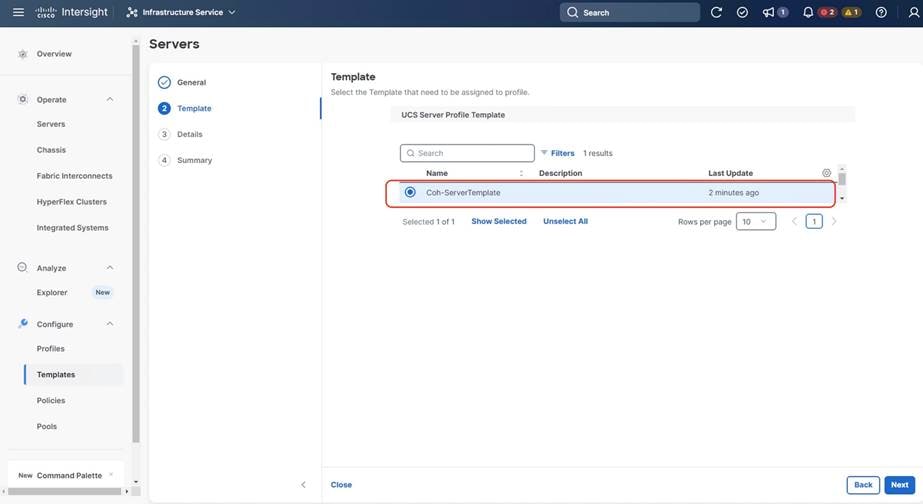Open Chassis in the sidebar
The image size is (923, 504).
(x=51, y=150)
